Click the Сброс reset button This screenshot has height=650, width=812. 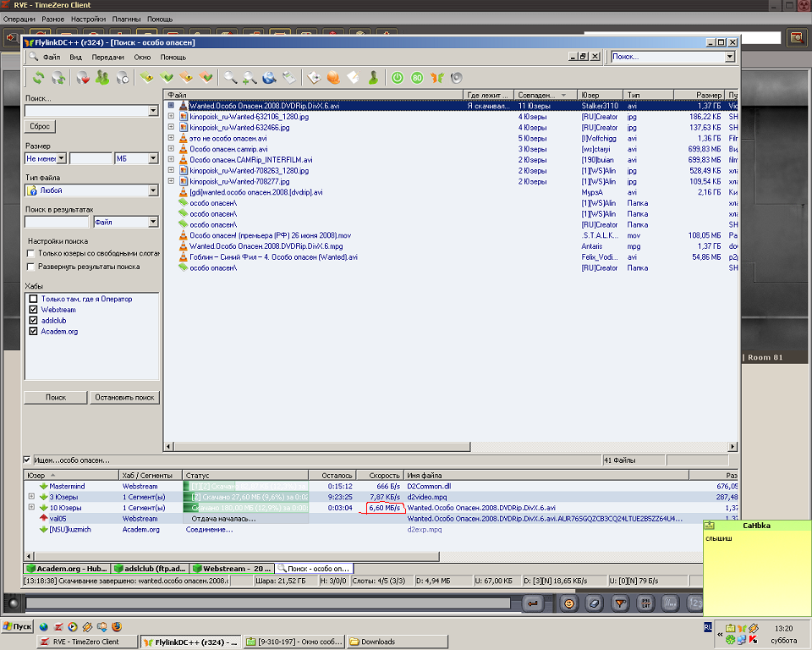pyautogui.click(x=40, y=126)
